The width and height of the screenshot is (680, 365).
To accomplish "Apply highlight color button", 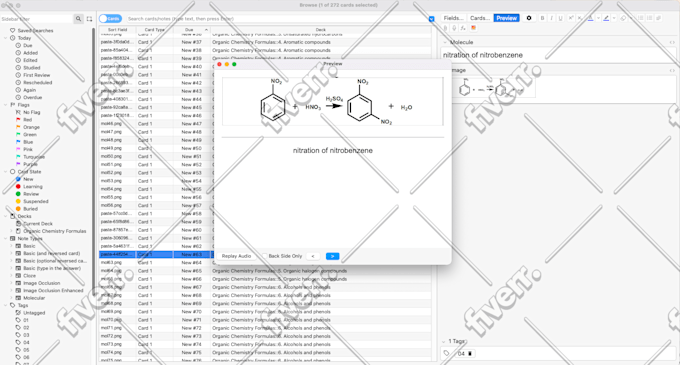I will (606, 18).
